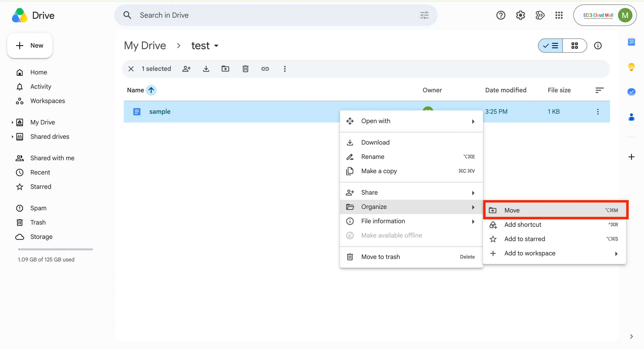644x349 pixels.
Task: Click My Drive breadcrumb
Action: 145,46
